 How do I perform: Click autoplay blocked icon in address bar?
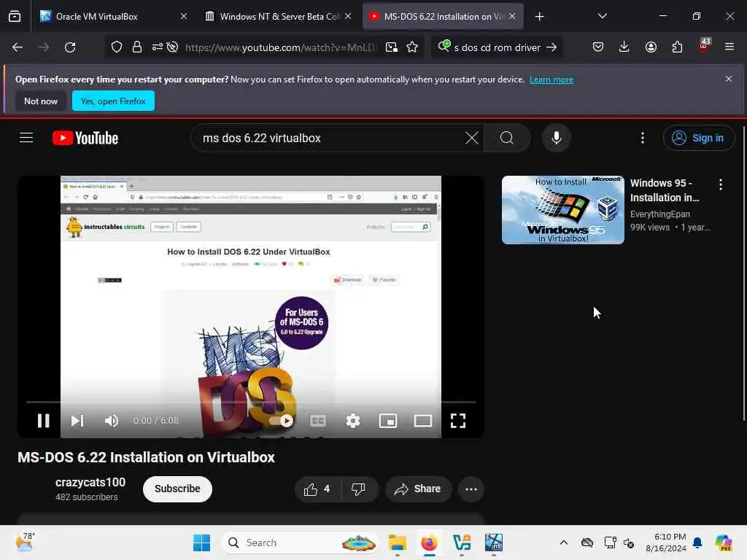coord(172,47)
